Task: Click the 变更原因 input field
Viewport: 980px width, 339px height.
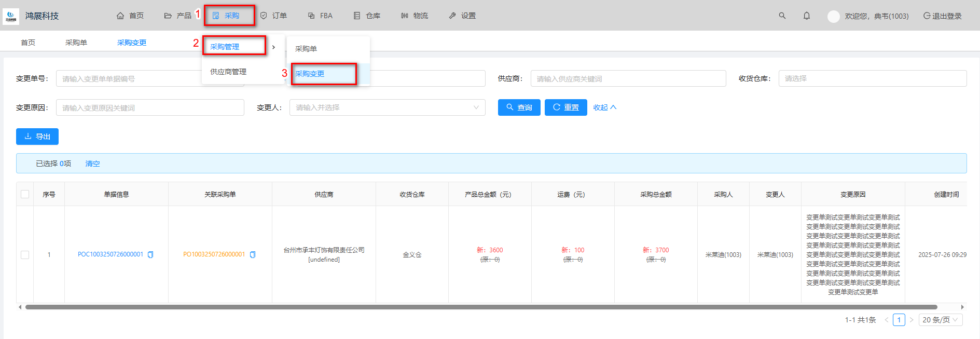Action: pyautogui.click(x=150, y=107)
